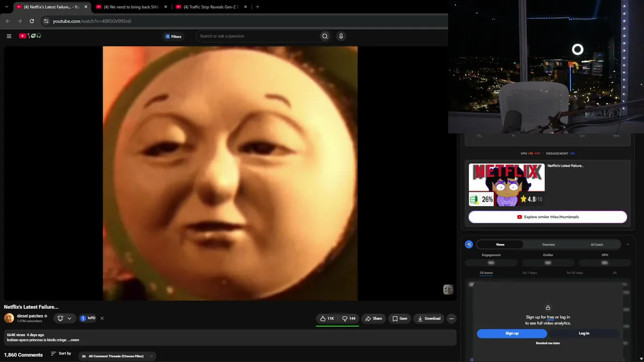Click the 'Log in' button

tap(584, 333)
